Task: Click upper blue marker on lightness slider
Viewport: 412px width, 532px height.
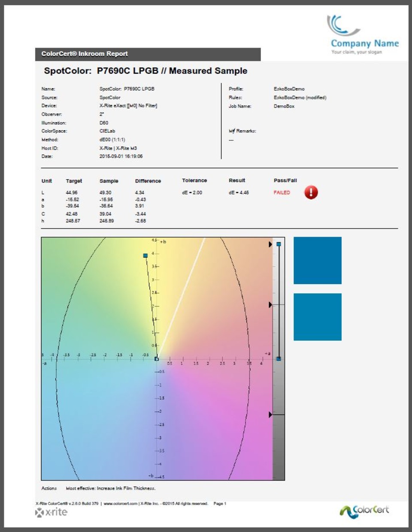Action: pos(279,244)
